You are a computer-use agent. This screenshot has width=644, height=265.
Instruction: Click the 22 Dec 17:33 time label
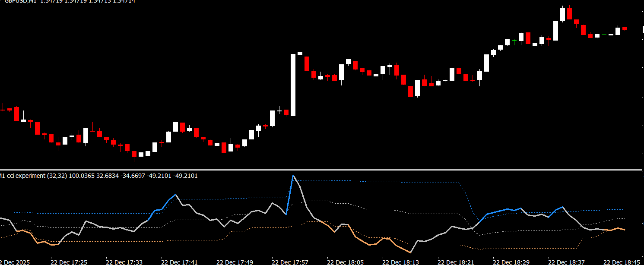pyautogui.click(x=124, y=262)
